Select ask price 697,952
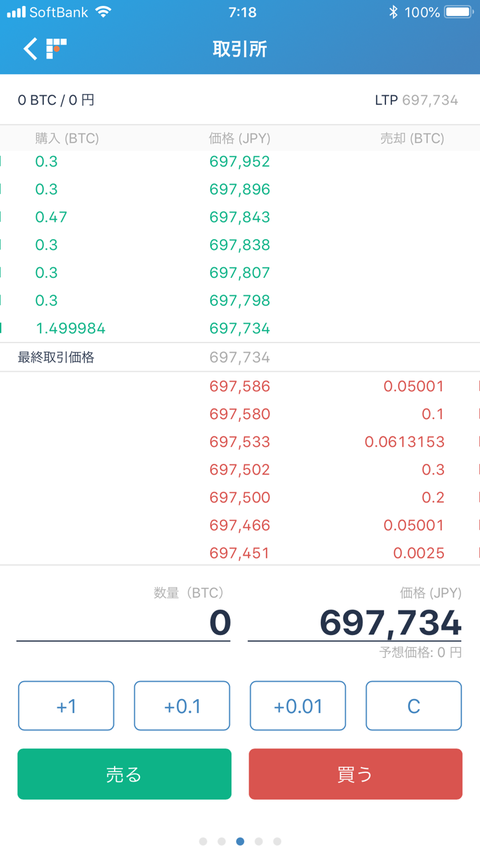Image resolution: width=480 pixels, height=853 pixels. pos(240,162)
